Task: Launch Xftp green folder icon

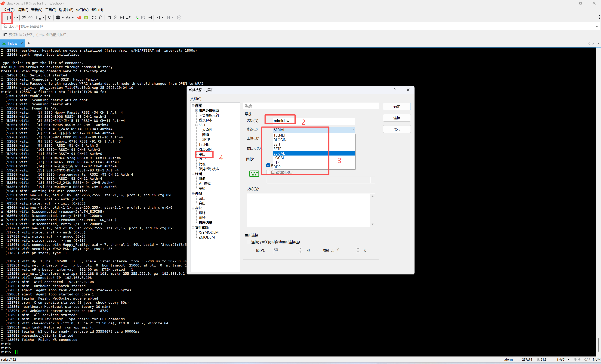Action: pos(86,18)
